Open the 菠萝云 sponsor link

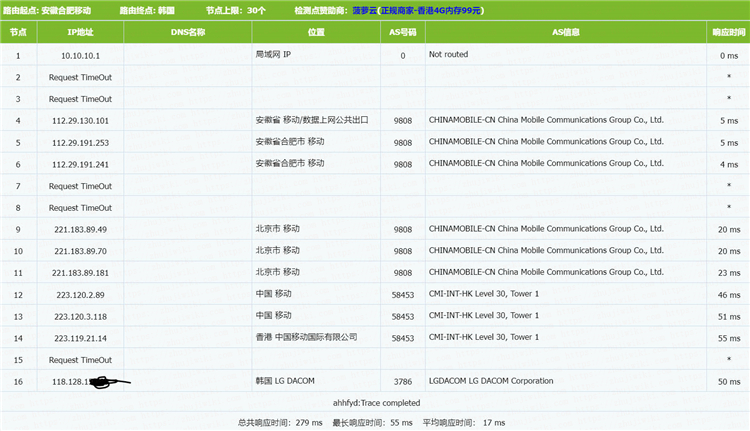[365, 10]
